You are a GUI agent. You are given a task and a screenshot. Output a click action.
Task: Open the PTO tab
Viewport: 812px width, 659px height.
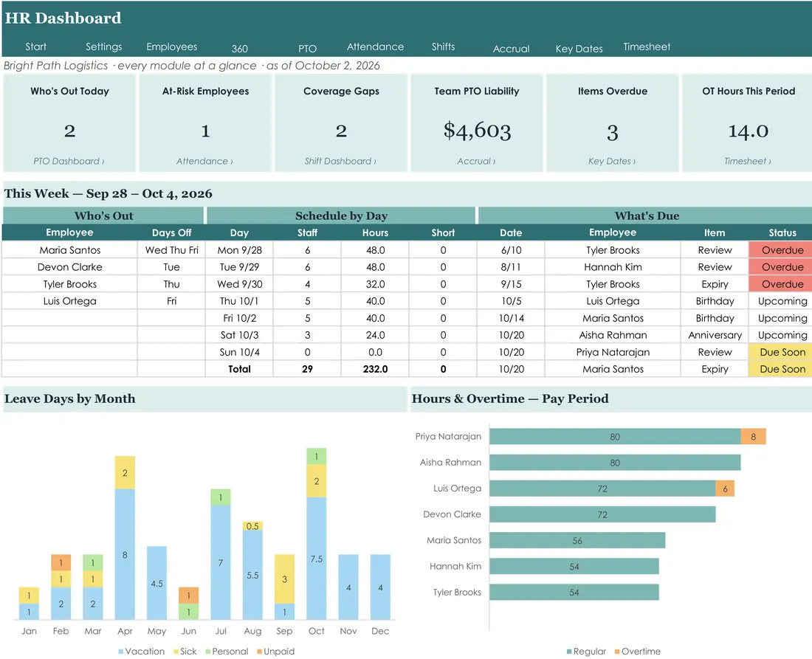(x=307, y=49)
